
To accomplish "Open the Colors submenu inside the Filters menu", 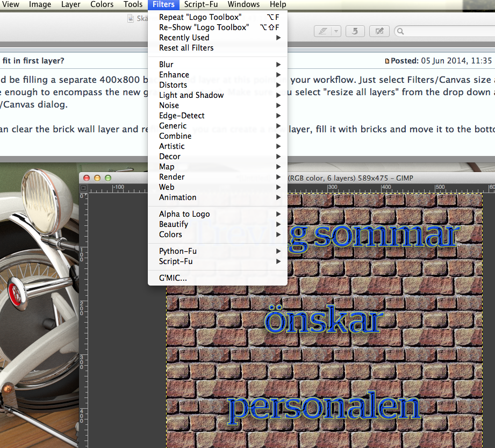I will click(218, 234).
